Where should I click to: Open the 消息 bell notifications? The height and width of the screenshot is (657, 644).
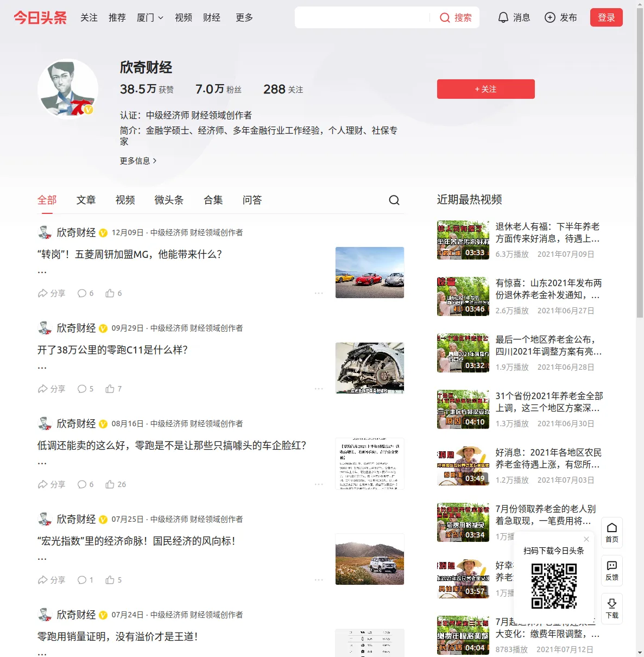(514, 17)
